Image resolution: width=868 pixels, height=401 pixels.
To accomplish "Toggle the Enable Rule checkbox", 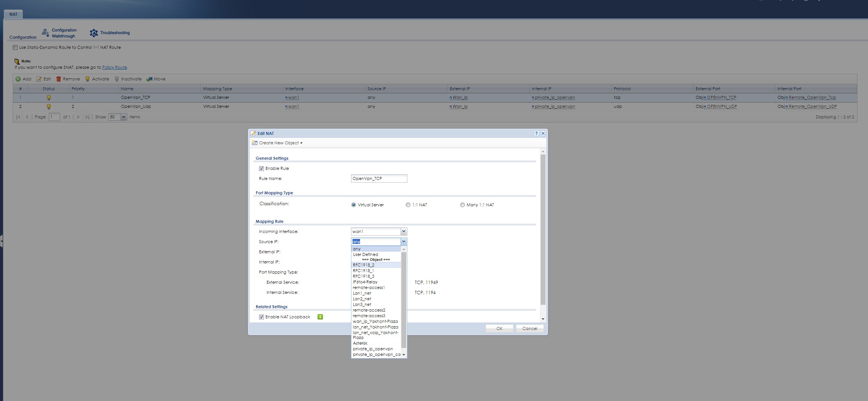I will pos(261,168).
